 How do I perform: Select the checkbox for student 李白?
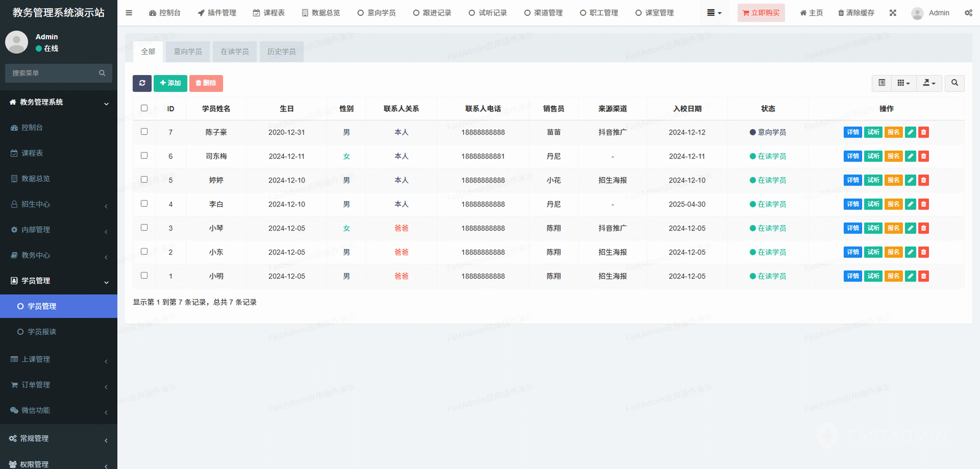coord(144,204)
